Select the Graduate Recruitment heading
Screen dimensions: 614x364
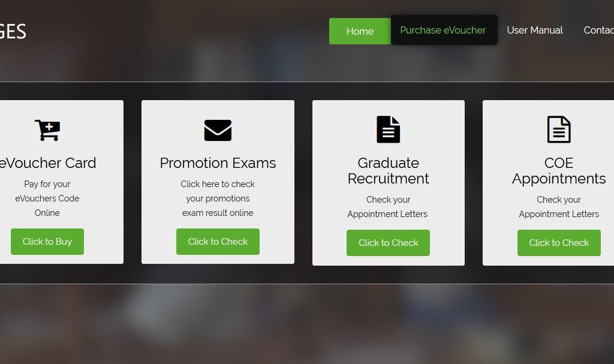(x=388, y=170)
